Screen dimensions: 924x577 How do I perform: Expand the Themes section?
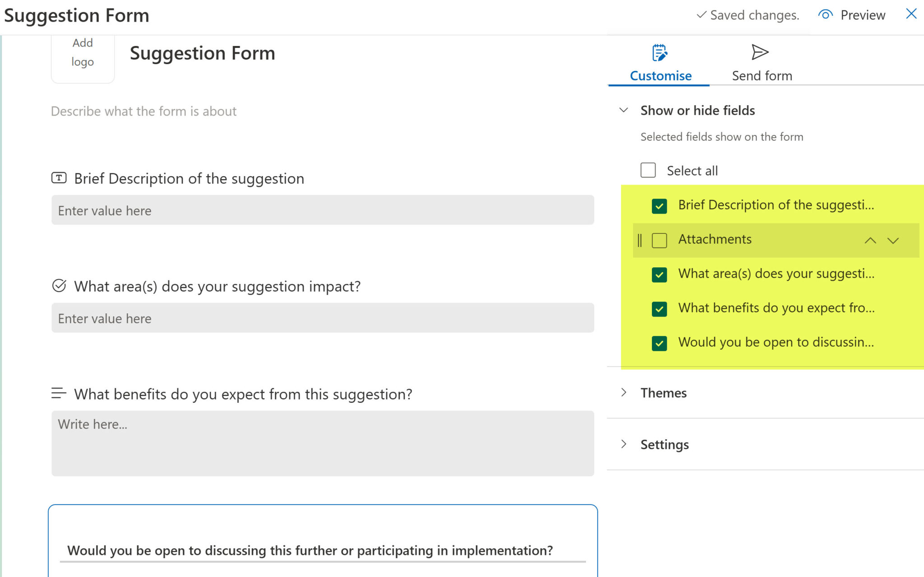624,392
